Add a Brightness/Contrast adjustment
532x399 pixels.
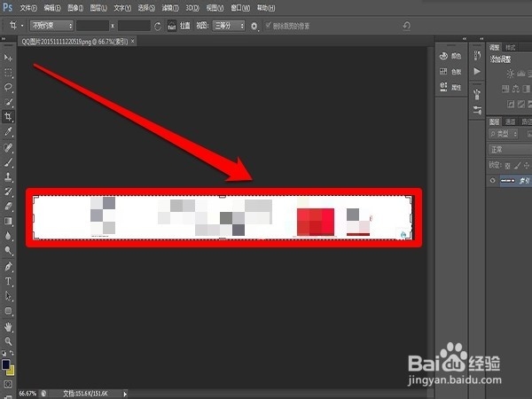(x=510, y=74)
